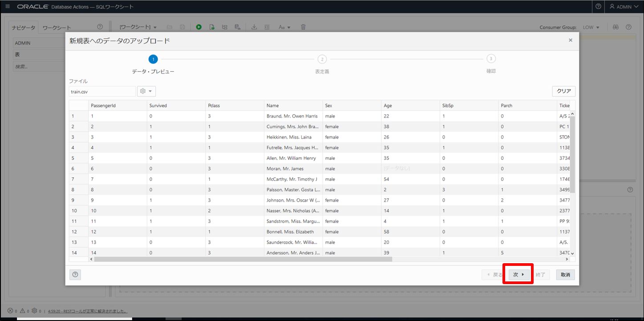Click the 取消 cancel button
The image size is (644, 321).
click(565, 275)
